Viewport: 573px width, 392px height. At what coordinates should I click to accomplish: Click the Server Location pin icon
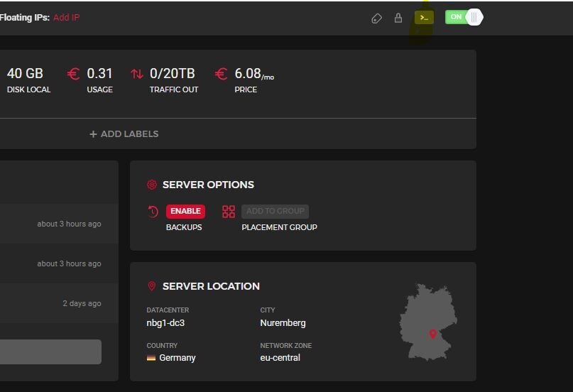pyautogui.click(x=152, y=286)
